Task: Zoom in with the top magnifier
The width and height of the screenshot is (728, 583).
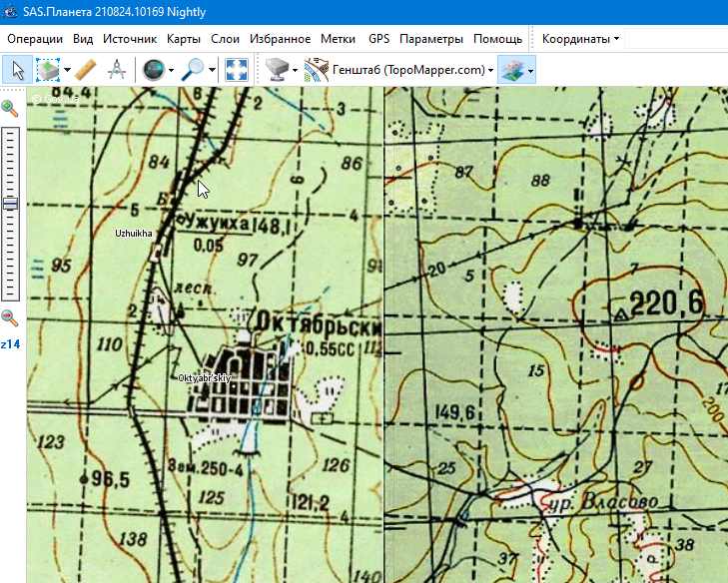Action: (x=10, y=108)
